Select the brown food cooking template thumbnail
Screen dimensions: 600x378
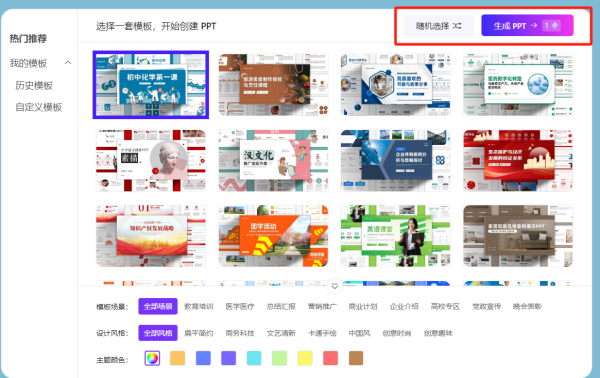273,85
